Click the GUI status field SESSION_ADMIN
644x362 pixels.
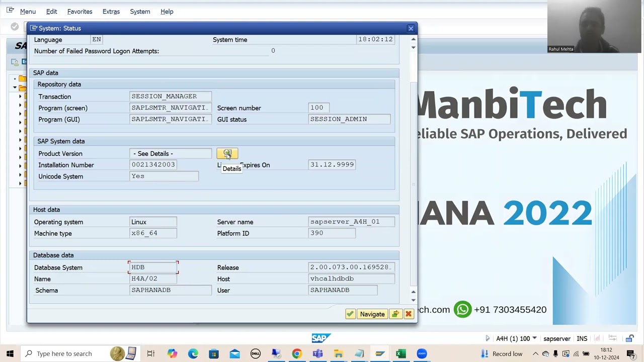point(349,119)
